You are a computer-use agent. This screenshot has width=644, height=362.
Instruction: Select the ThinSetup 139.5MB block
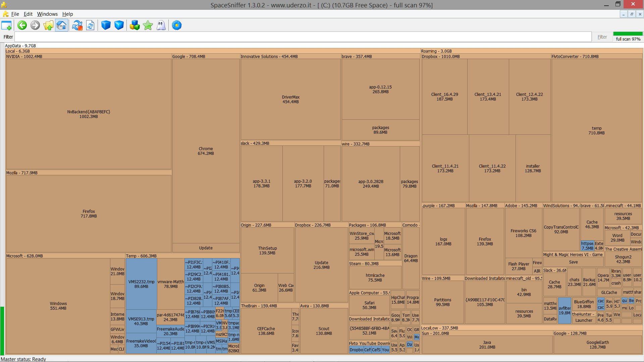(267, 250)
